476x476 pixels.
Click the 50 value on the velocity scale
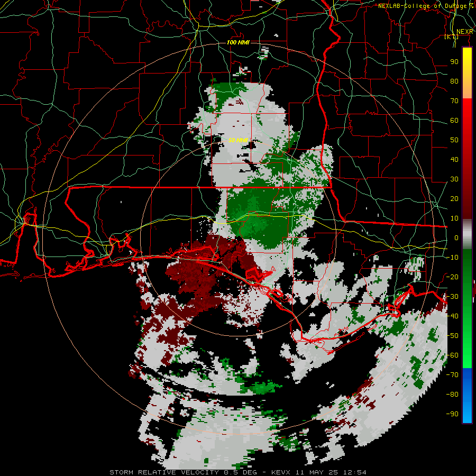click(x=454, y=140)
